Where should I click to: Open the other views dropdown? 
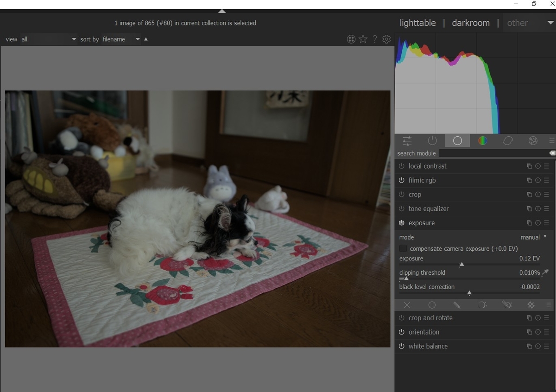(530, 23)
